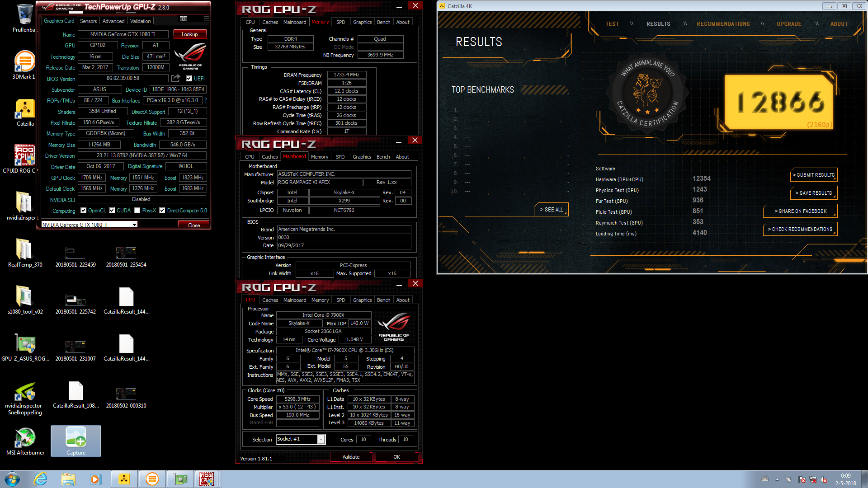Viewport: 868px width, 488px height.
Task: Open Windows Media Player on taskbar
Action: tap(95, 479)
